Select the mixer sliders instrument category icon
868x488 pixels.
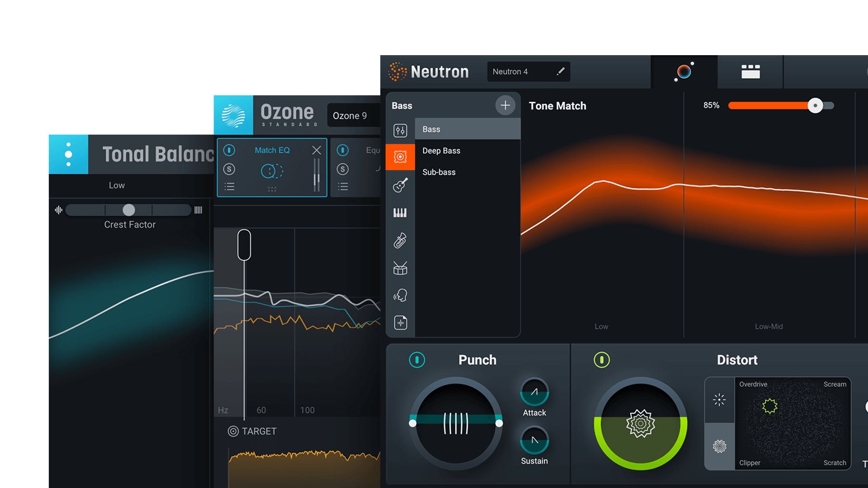pyautogui.click(x=400, y=130)
